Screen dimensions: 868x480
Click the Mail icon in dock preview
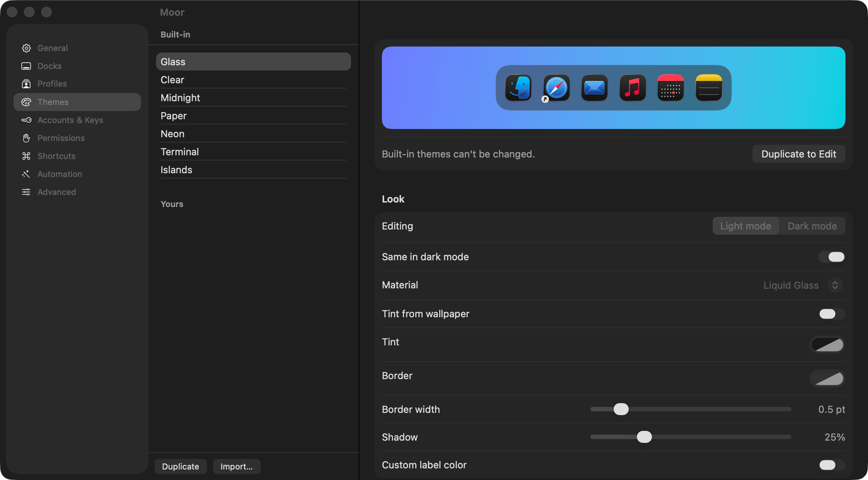point(595,88)
